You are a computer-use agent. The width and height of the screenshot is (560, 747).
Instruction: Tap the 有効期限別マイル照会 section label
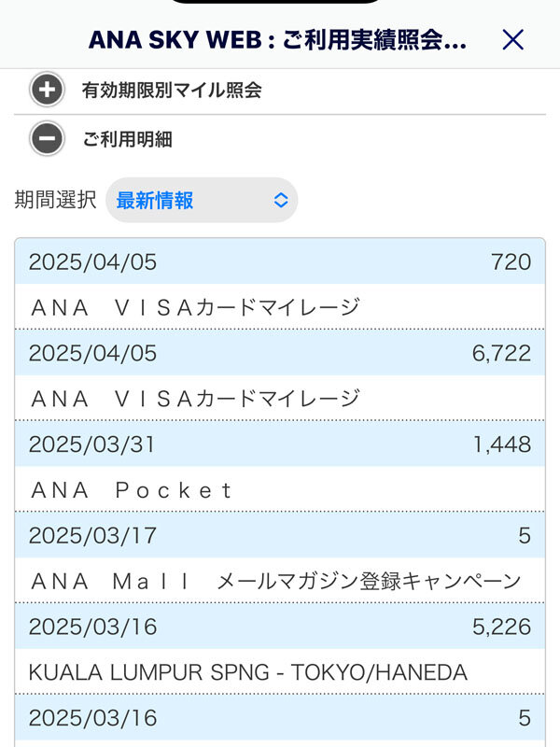[x=172, y=91]
